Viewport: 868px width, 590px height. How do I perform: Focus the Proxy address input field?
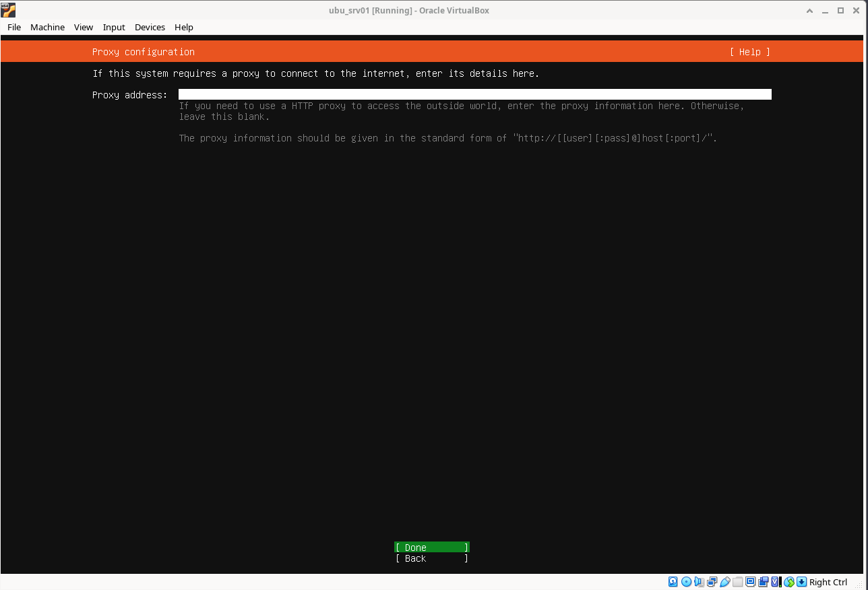[x=474, y=94]
